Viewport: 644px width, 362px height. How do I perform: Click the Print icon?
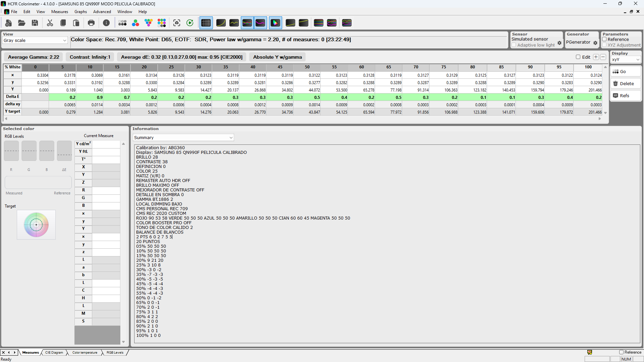point(91,23)
